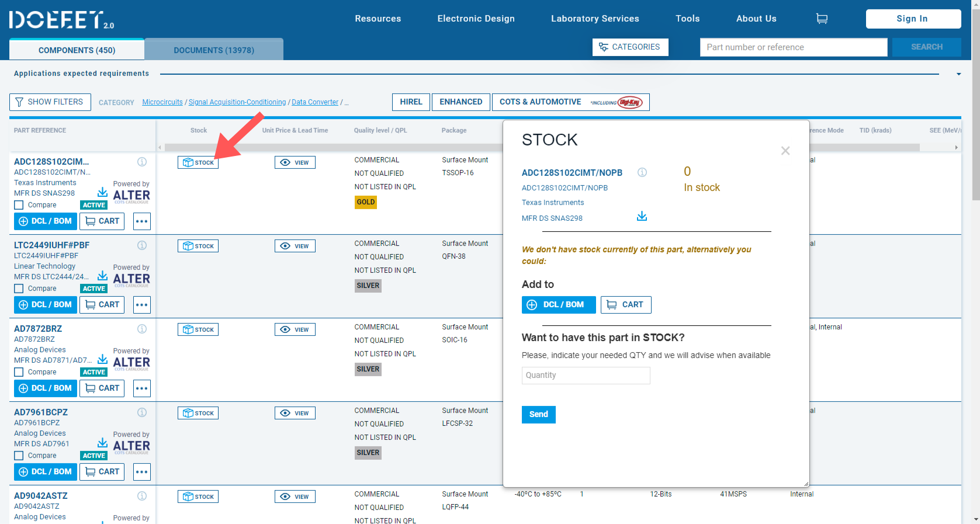The height and width of the screenshot is (524, 980).
Task: Filter by HIREL parts
Action: tap(411, 102)
